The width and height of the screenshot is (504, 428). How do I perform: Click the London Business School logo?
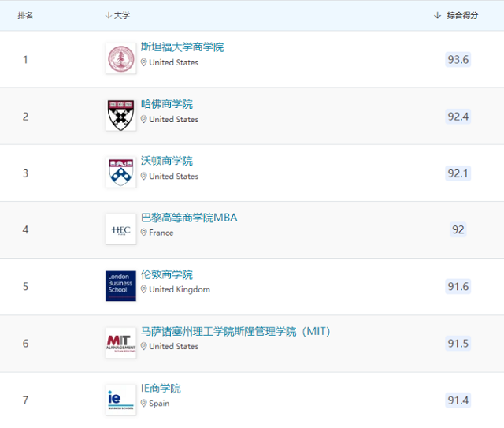120,286
